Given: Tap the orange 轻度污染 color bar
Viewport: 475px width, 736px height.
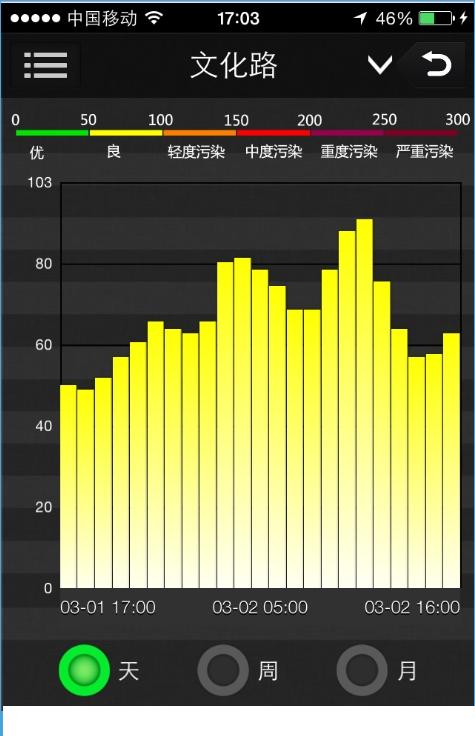Looking at the screenshot, I should pyautogui.click(x=199, y=133).
